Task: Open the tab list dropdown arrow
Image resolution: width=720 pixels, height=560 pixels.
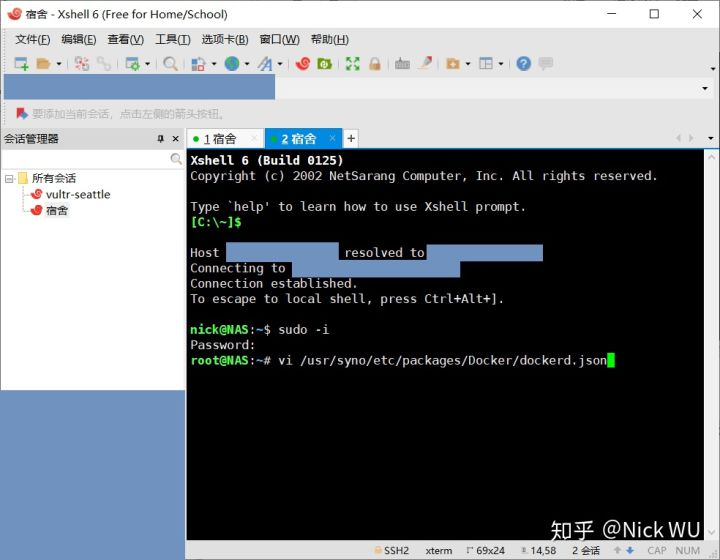Action: tap(710, 138)
